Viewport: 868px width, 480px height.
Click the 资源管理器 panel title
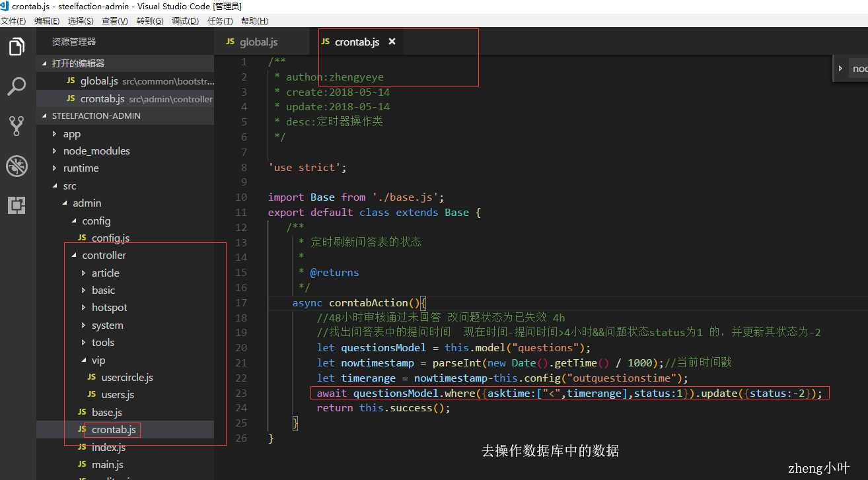click(74, 42)
